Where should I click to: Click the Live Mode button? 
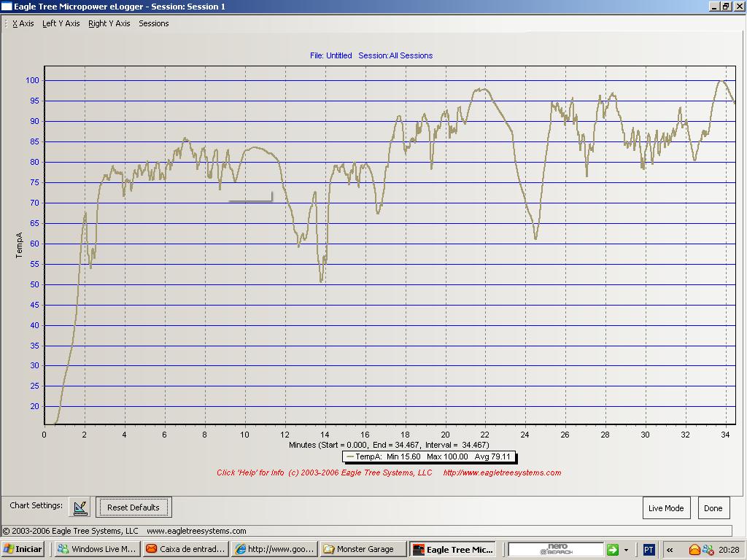(x=666, y=508)
